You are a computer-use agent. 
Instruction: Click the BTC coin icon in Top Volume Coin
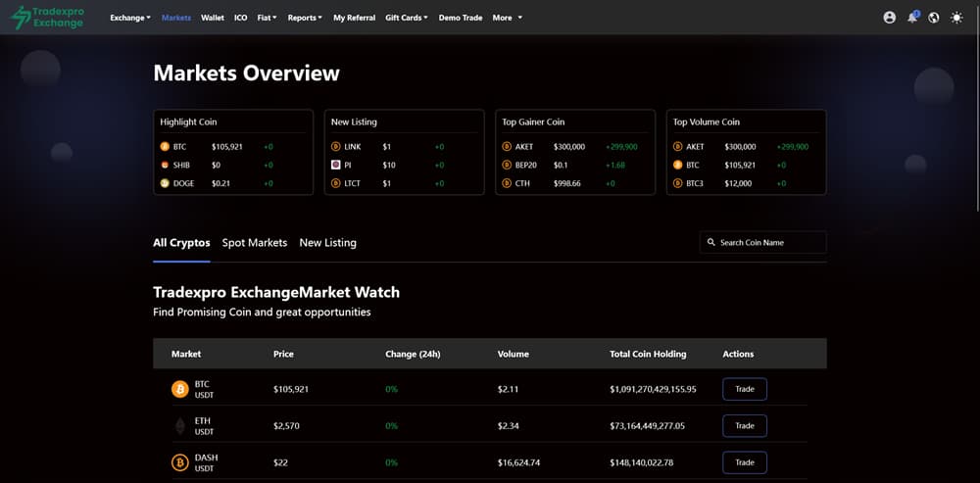677,165
